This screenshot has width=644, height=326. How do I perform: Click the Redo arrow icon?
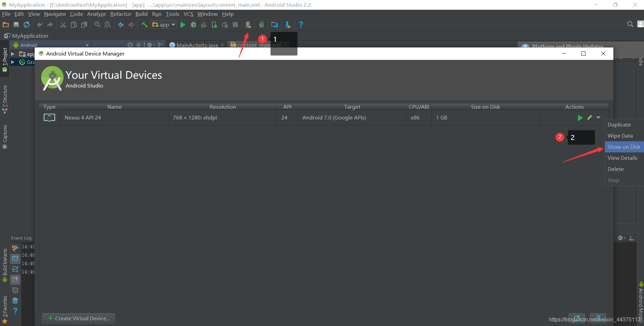(50, 25)
